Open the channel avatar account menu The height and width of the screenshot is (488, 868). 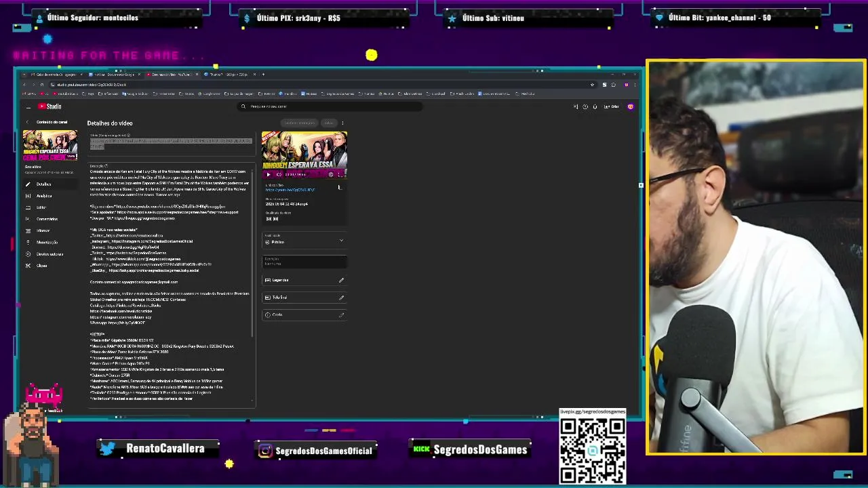click(x=631, y=106)
